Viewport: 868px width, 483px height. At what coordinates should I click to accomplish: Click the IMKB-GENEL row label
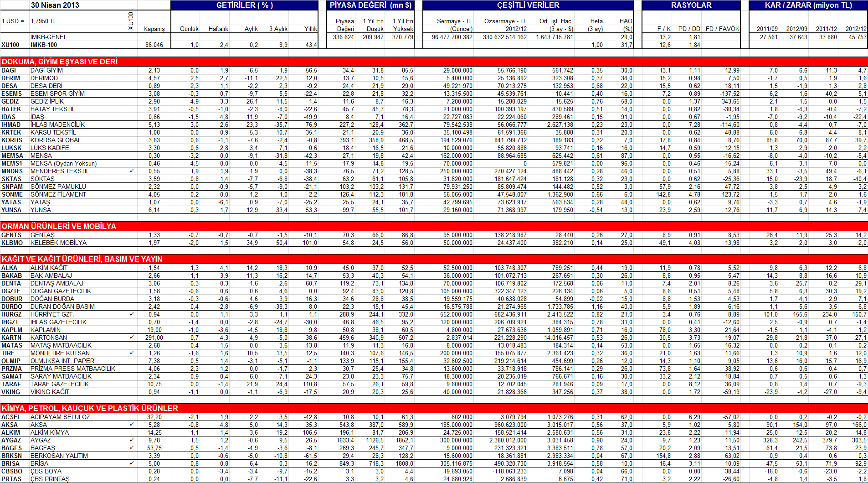pyautogui.click(x=49, y=37)
